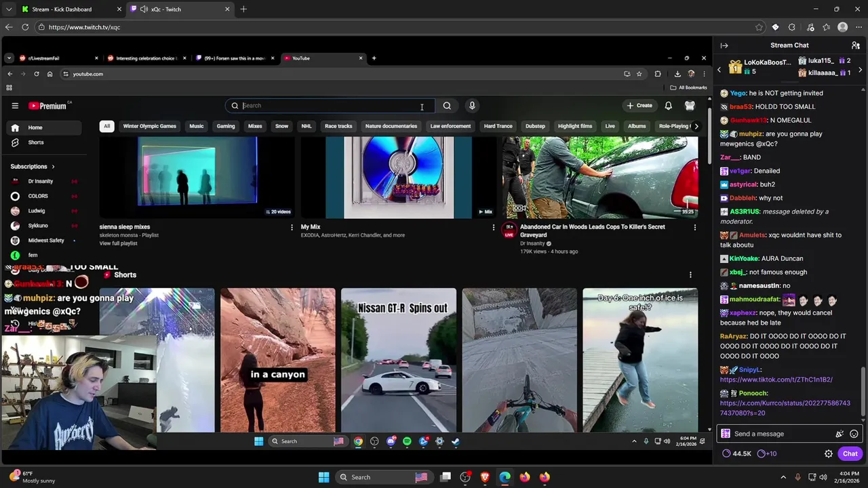Open a new browser tab

[x=243, y=9]
